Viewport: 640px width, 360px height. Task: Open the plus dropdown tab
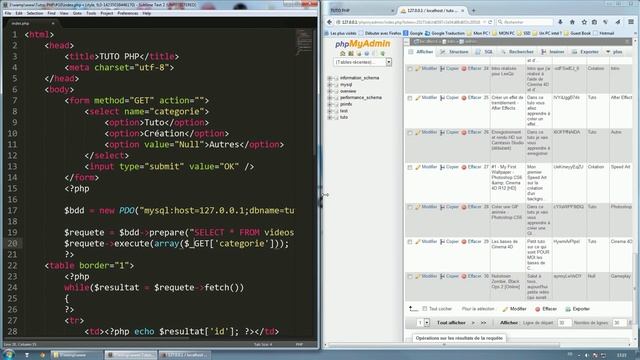pos(614,52)
